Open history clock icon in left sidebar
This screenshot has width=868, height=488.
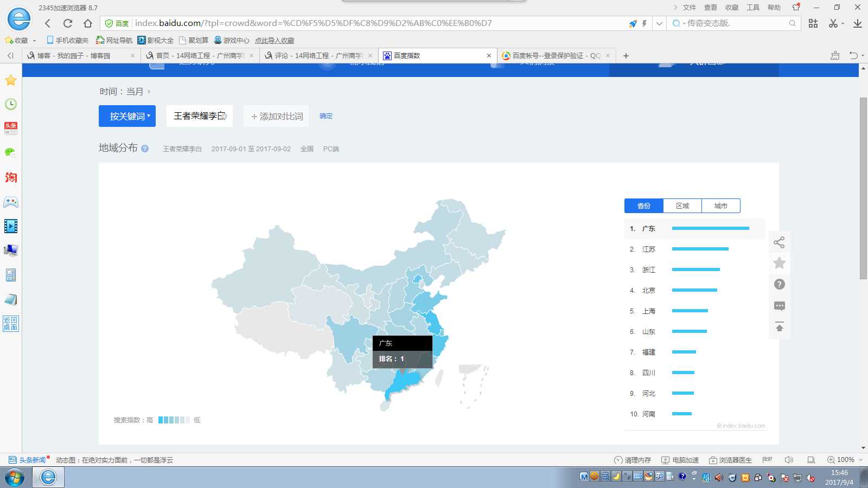pyautogui.click(x=11, y=104)
